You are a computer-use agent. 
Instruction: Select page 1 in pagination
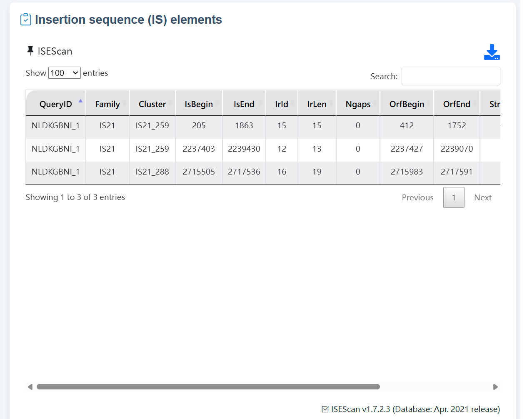[454, 197]
